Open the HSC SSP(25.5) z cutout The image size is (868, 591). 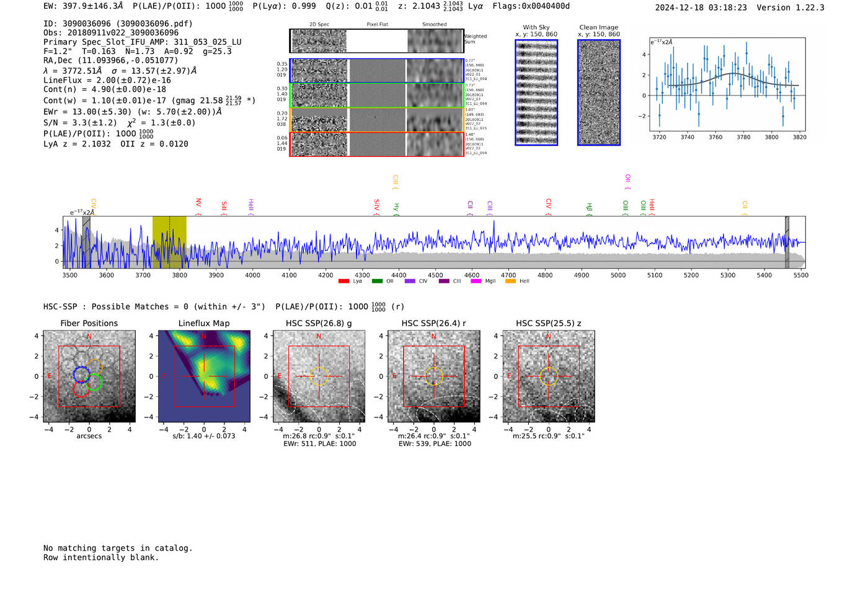click(549, 376)
